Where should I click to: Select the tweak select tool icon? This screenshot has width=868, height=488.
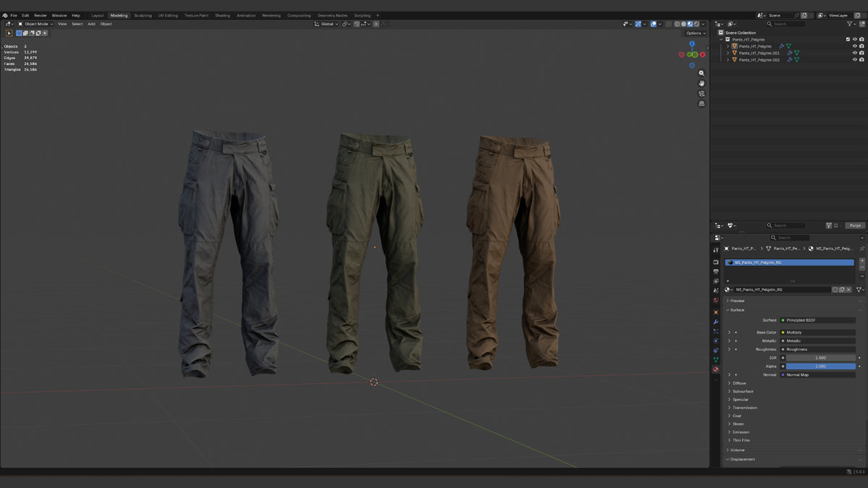[x=9, y=33]
